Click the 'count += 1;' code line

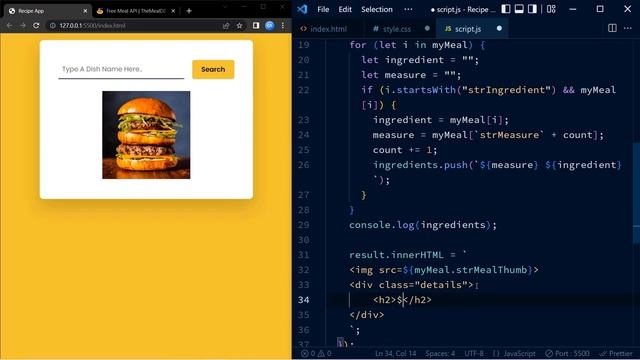(404, 150)
